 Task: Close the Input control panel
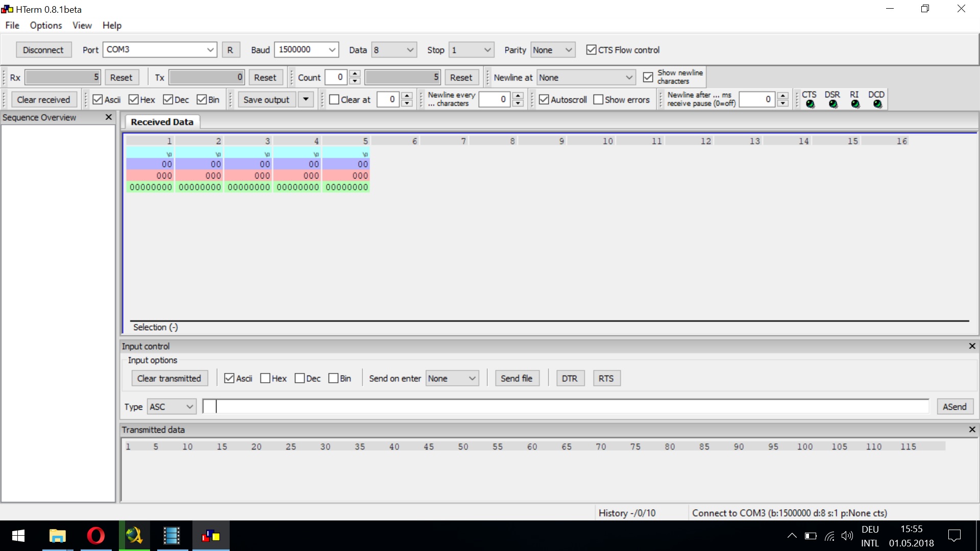click(x=972, y=346)
